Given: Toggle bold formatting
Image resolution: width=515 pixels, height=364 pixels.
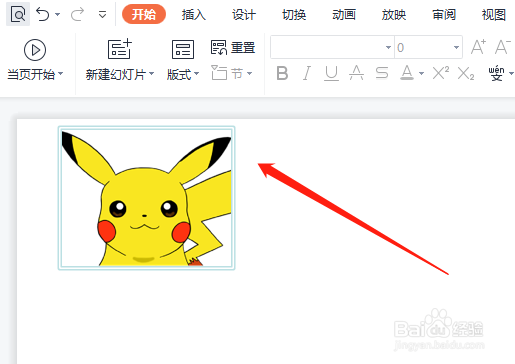Looking at the screenshot, I should click(x=282, y=73).
